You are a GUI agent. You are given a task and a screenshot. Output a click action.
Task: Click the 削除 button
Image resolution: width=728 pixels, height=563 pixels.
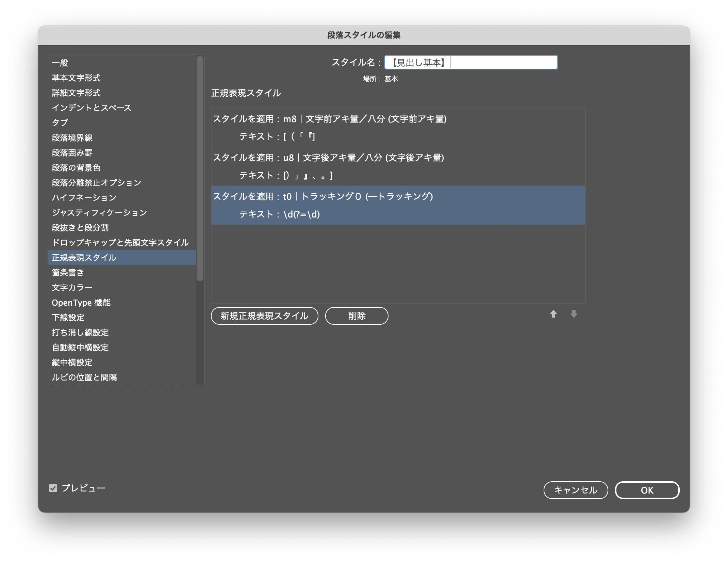[x=357, y=316]
